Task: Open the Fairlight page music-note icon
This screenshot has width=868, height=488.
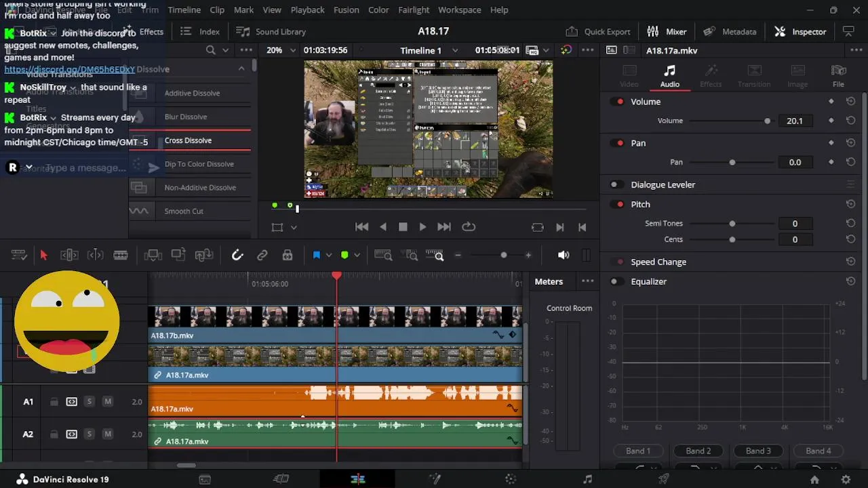Action: click(587, 479)
